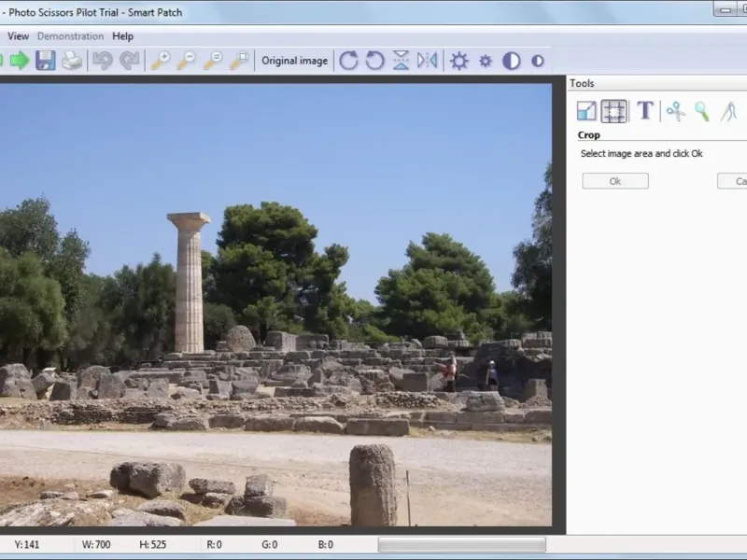Select the Resize tool in Tools panel

pyautogui.click(x=586, y=111)
